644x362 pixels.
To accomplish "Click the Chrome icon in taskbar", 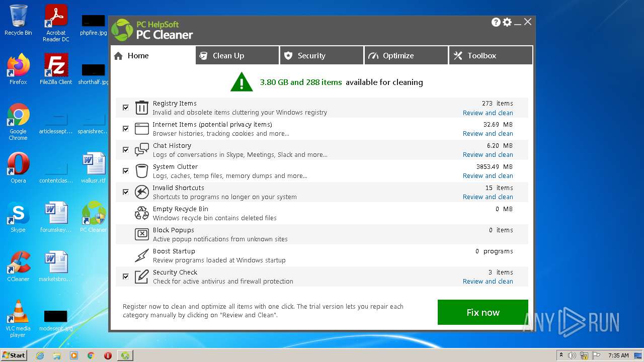I will pyautogui.click(x=91, y=355).
